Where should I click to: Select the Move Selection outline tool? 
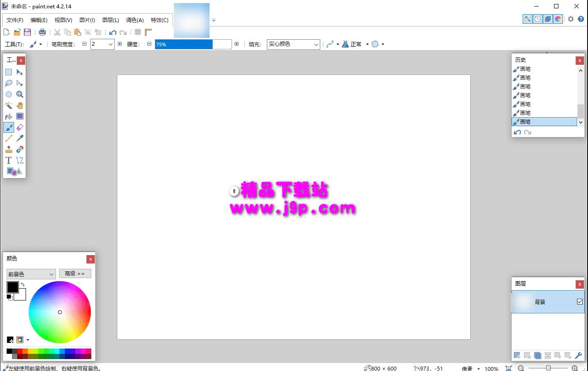coord(20,83)
